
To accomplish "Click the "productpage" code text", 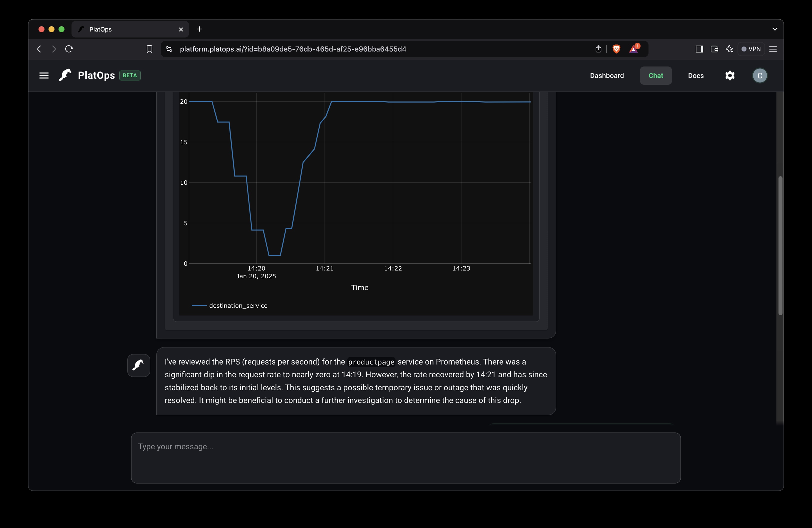I will (371, 362).
